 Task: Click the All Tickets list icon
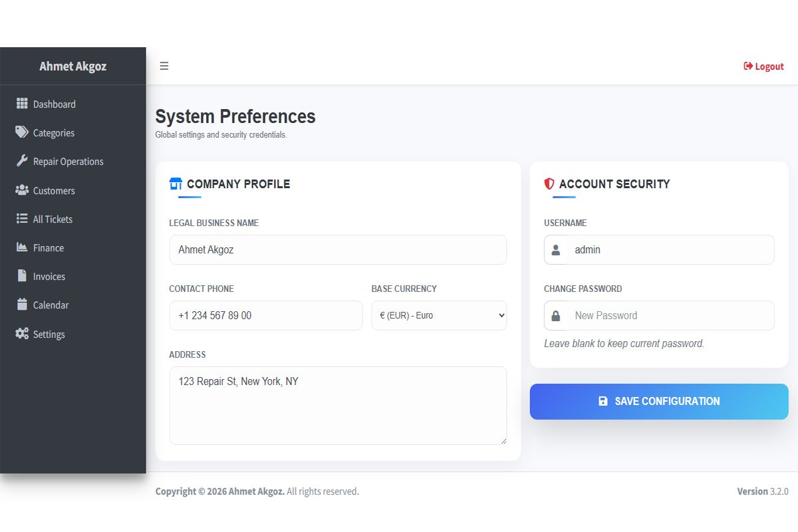(x=22, y=219)
